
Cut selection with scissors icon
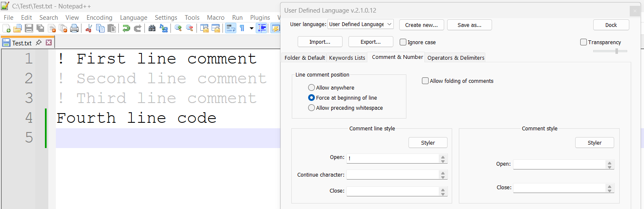pyautogui.click(x=89, y=29)
